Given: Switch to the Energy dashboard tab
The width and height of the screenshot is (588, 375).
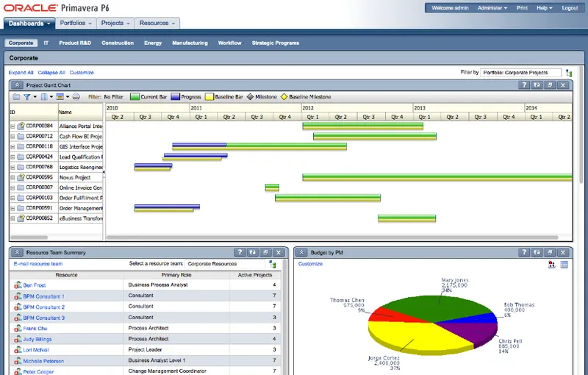Looking at the screenshot, I should pyautogui.click(x=153, y=43).
